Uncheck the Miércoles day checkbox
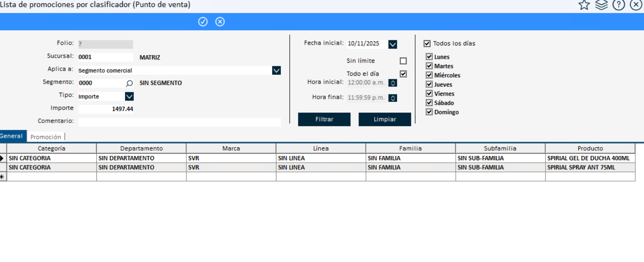Screen dimensions: 644x262 [429, 75]
